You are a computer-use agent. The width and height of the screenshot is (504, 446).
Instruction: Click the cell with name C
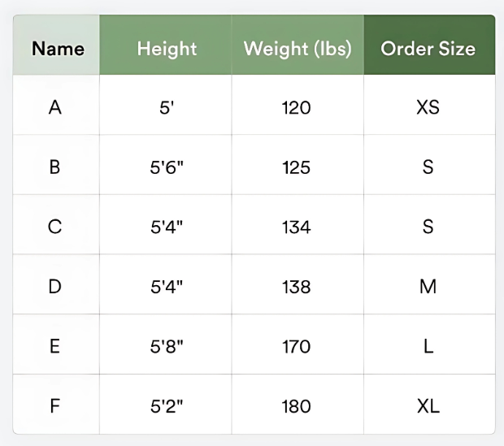tap(55, 227)
